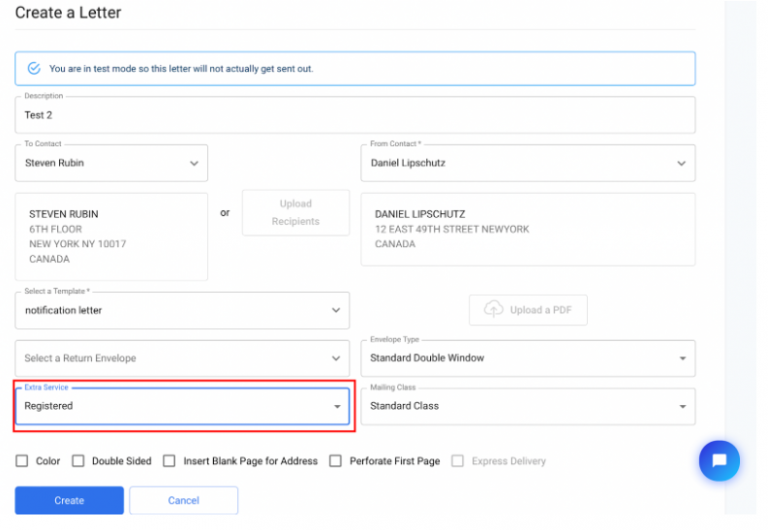Toggle the Double Sided checkbox

pos(78,461)
